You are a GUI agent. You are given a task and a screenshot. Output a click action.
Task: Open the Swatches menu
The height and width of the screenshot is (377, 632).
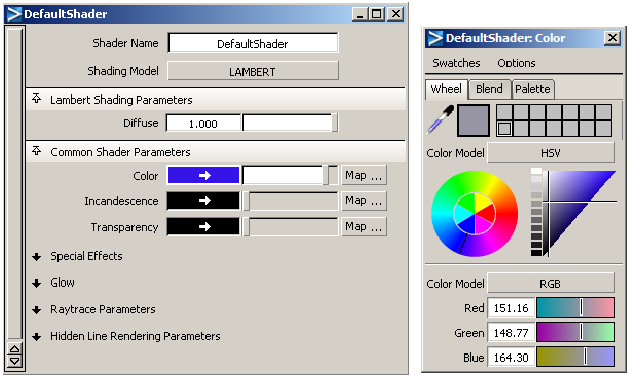click(456, 63)
